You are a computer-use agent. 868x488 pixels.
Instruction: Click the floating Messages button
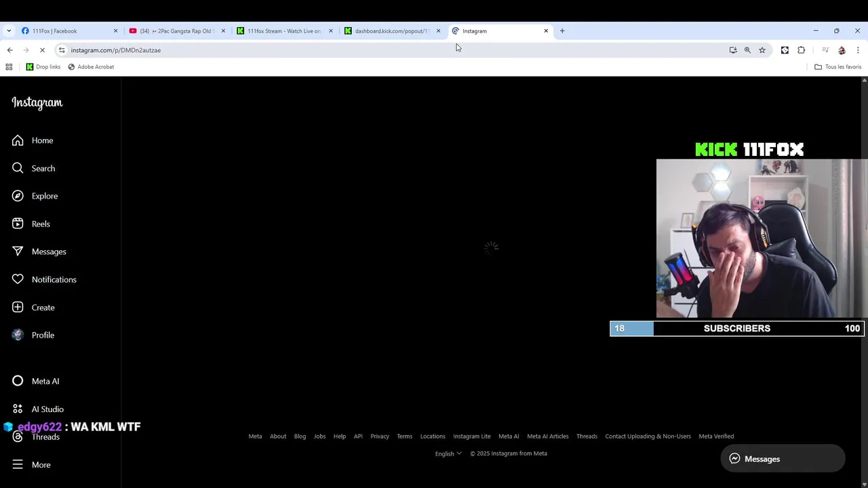783,459
